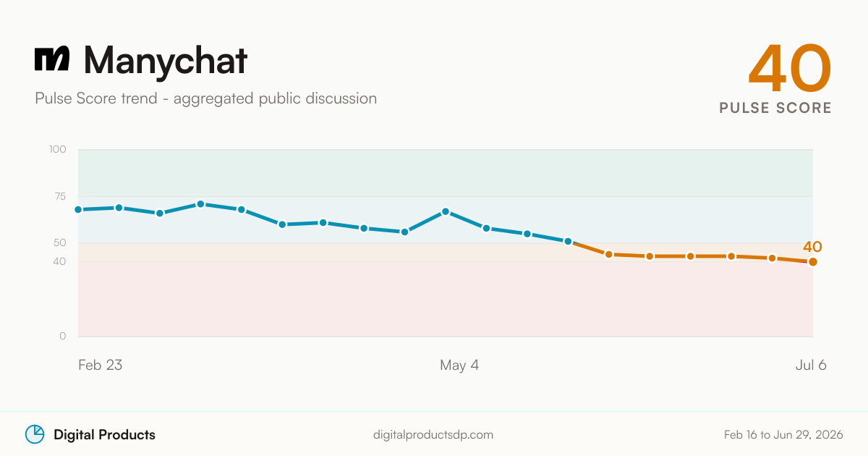Click the Pulse Score trend subtitle
The image size is (868, 456).
(x=205, y=98)
